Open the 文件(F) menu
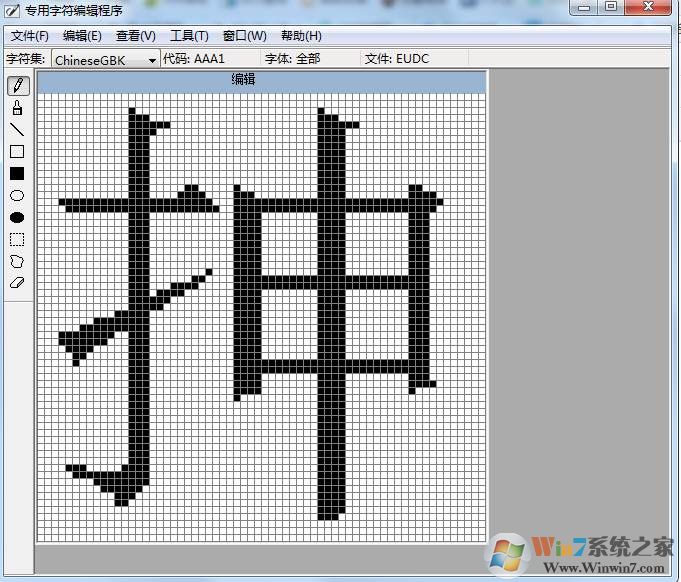The width and height of the screenshot is (681, 582). (29, 36)
